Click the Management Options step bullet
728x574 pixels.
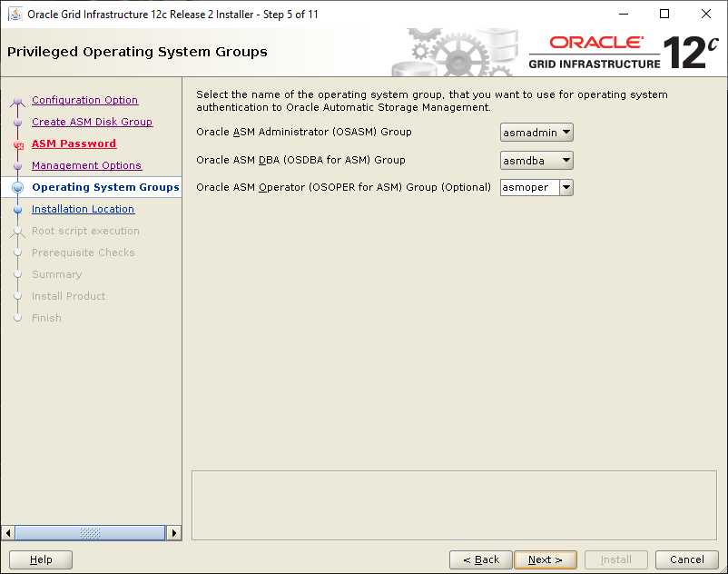pos(18,166)
